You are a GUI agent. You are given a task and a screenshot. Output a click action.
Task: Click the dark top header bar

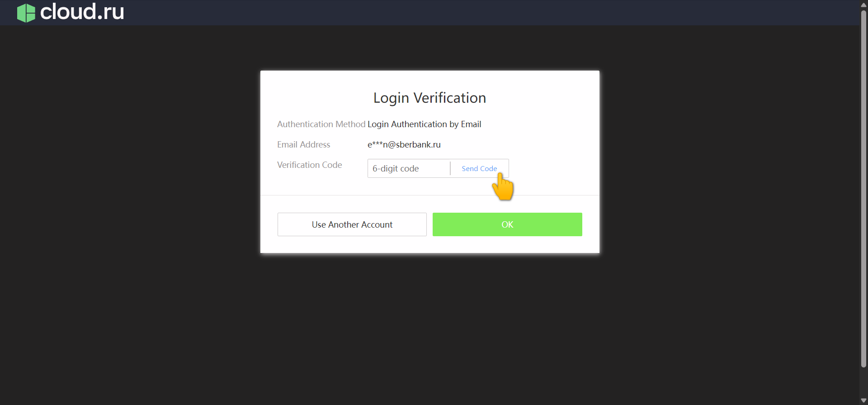point(452,13)
